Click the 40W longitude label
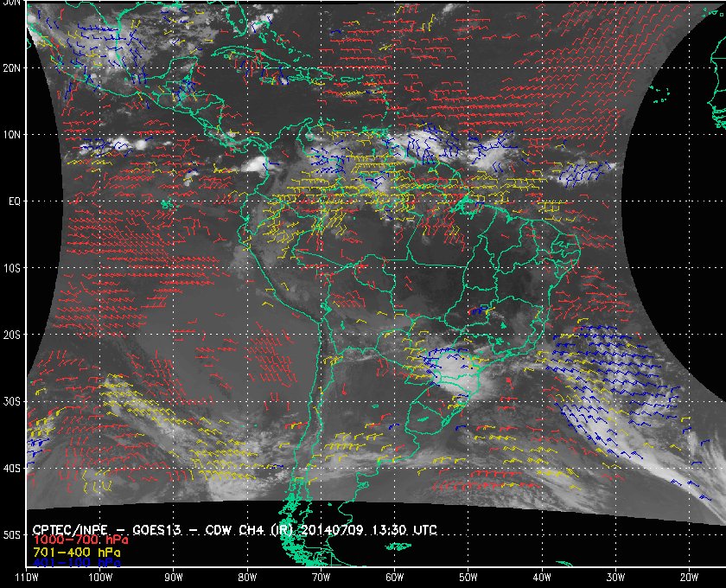Image resolution: width=726 pixels, height=588 pixels. pyautogui.click(x=542, y=578)
